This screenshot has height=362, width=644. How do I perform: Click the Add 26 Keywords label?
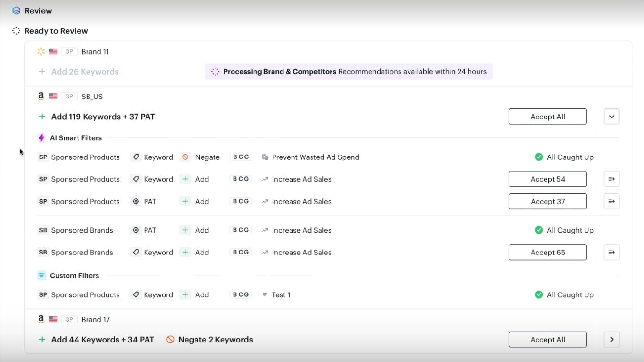coord(85,72)
